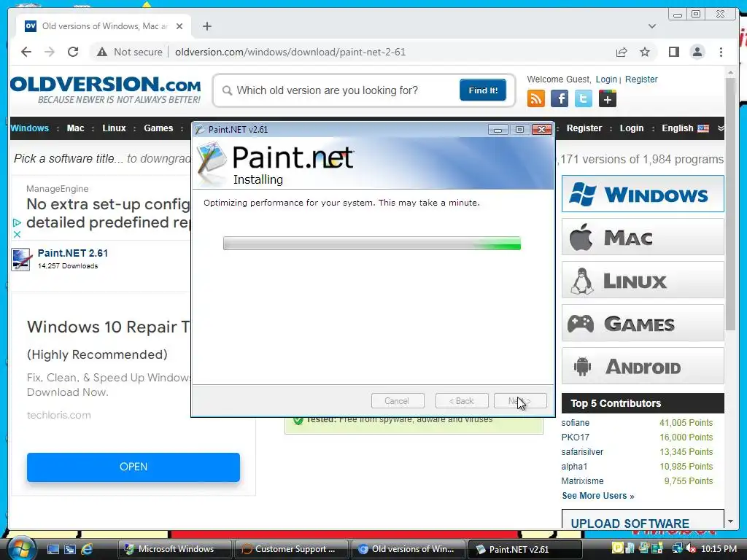Close the ad with the X icon
This screenshot has height=560, width=747.
pyautogui.click(x=17, y=234)
